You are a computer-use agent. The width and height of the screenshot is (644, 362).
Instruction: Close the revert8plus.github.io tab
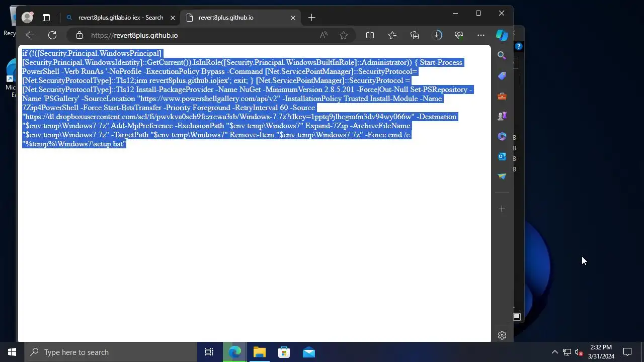click(293, 18)
